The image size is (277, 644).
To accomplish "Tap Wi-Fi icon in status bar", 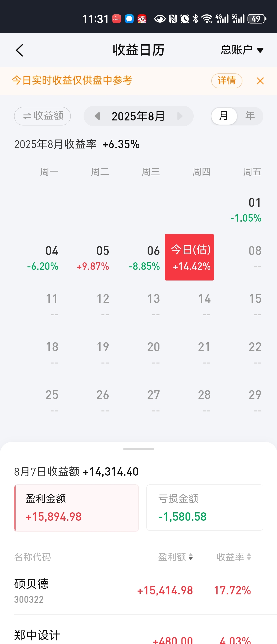I will (207, 19).
